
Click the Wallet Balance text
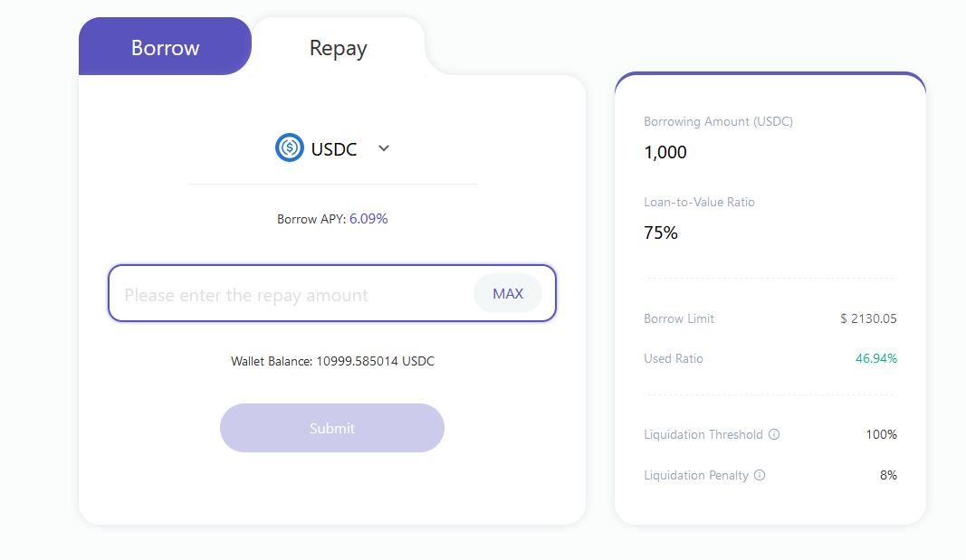pos(332,361)
